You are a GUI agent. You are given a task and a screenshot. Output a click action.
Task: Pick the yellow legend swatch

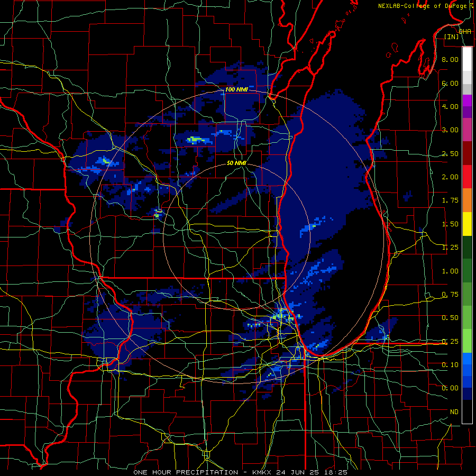coord(467,224)
